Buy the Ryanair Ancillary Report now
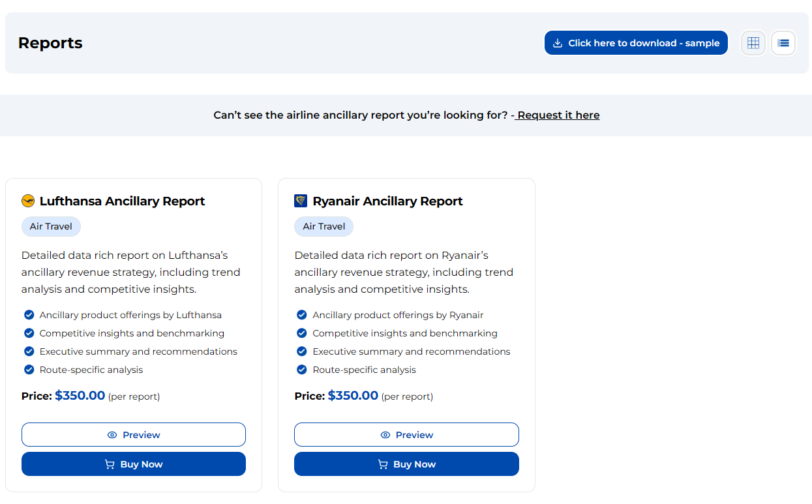Screen dimensions: 812x504 click(406, 464)
